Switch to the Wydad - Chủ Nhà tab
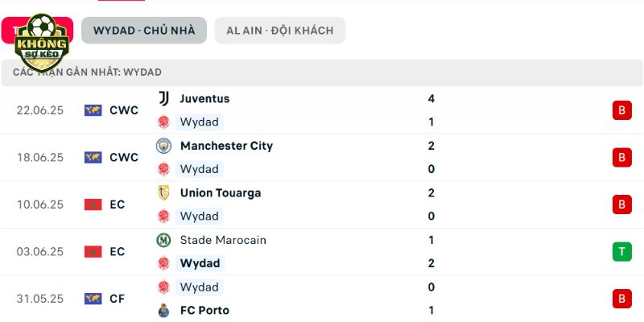 click(x=144, y=31)
